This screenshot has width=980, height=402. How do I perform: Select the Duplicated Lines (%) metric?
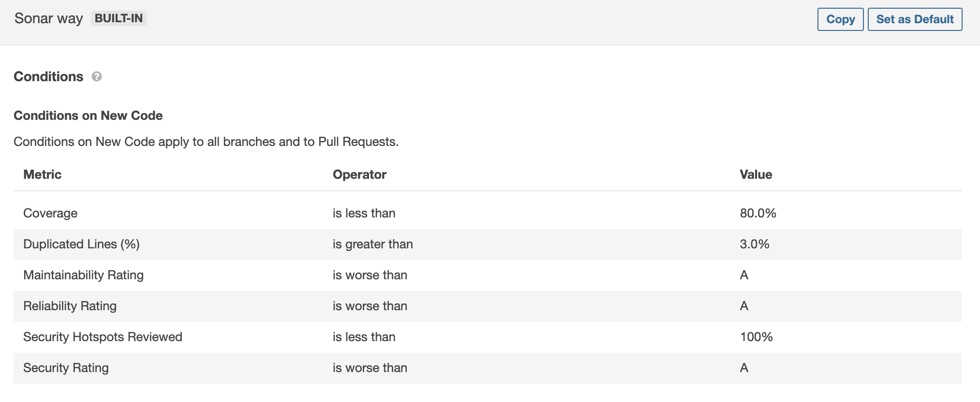(x=81, y=244)
